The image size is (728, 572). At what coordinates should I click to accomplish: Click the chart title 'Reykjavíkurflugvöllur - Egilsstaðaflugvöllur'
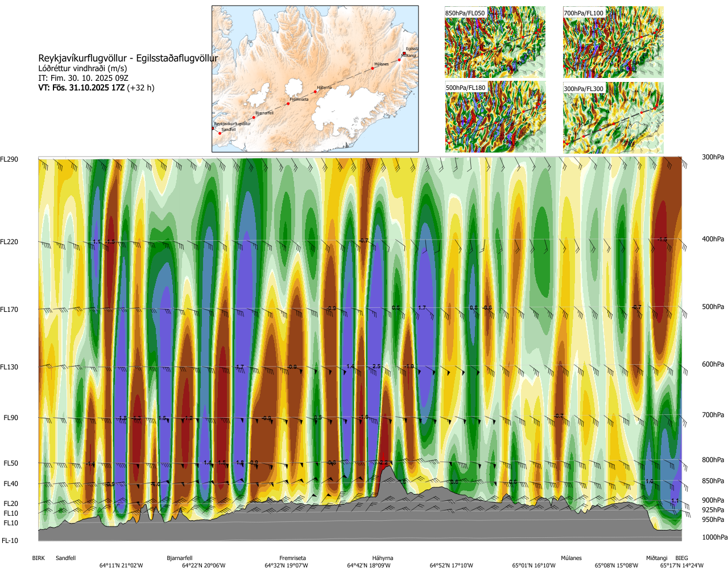coord(128,58)
